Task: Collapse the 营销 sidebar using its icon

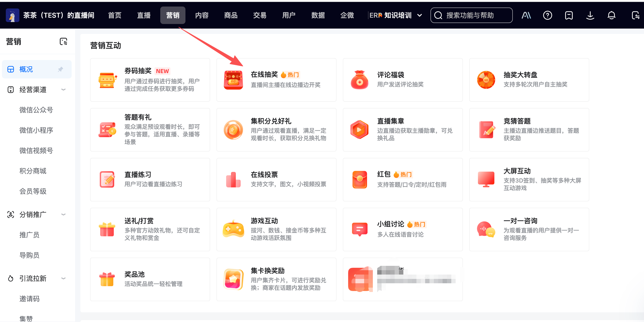Action: (x=63, y=41)
